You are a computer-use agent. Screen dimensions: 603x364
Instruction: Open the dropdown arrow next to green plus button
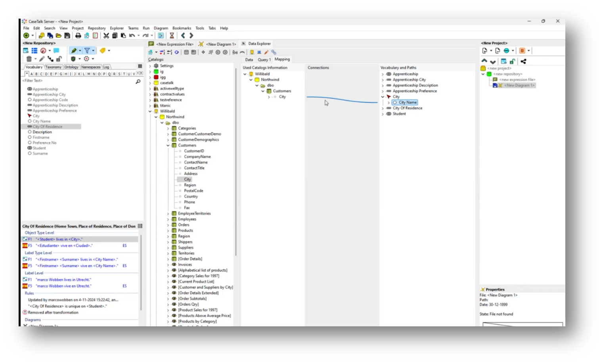click(33, 36)
